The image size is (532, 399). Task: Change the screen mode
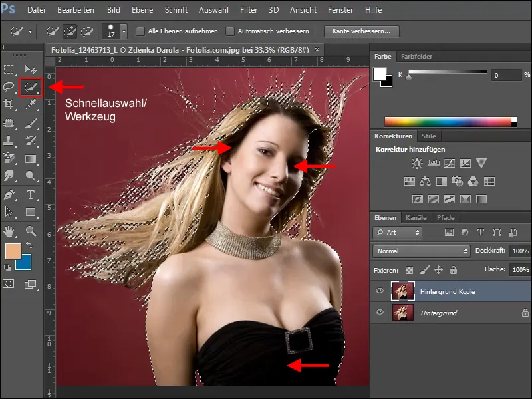31,284
